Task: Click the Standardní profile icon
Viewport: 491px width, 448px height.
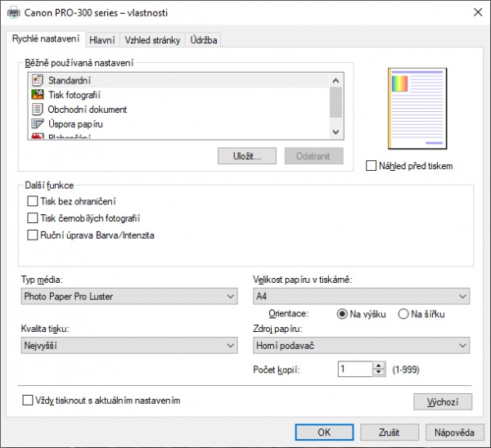Action: [x=38, y=80]
